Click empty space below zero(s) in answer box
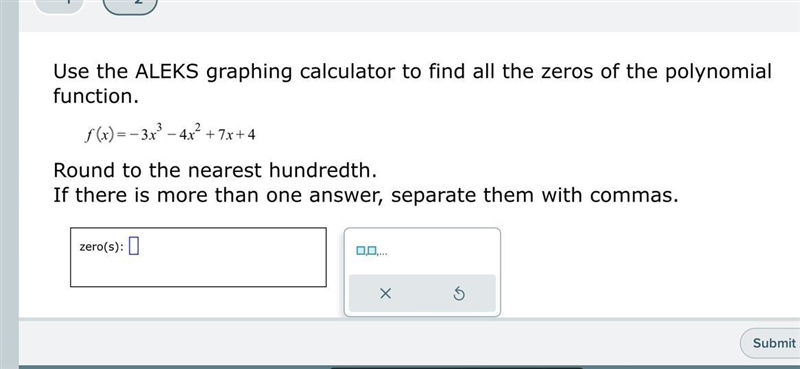Viewport: 800px width, 369px height. click(198, 272)
